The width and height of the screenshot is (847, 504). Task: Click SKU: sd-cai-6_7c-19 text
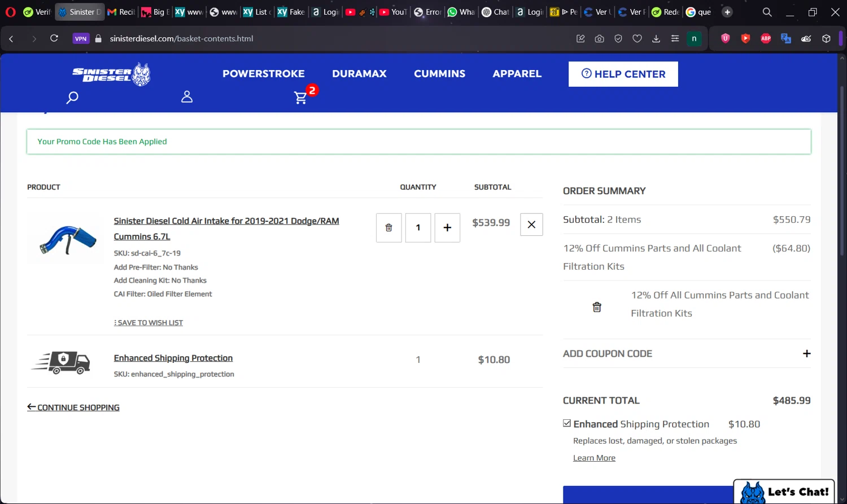147,253
